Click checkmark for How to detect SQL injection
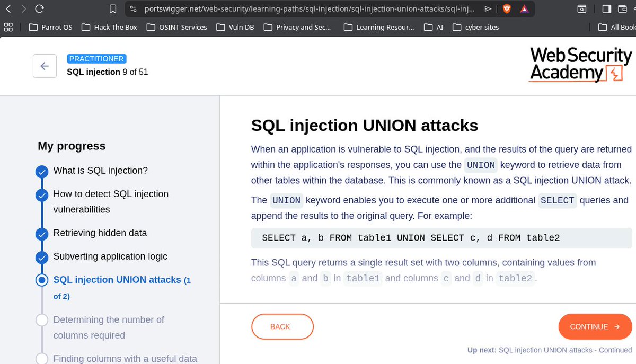Screen dimensions: 636x364 tap(42, 195)
